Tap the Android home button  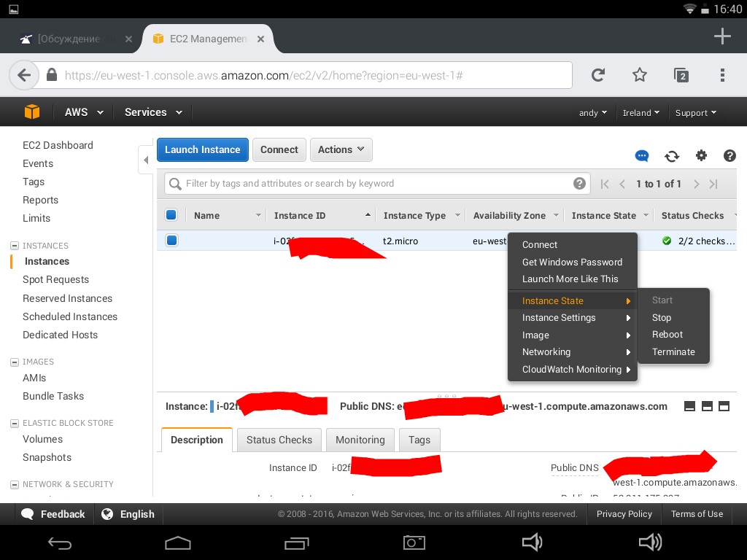point(178,542)
